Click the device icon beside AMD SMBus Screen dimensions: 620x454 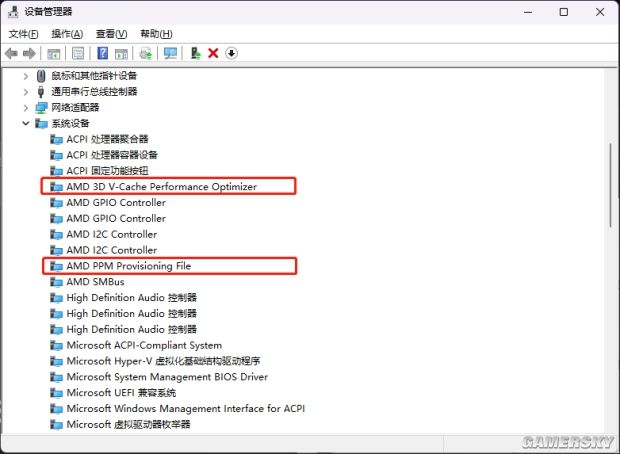click(56, 282)
